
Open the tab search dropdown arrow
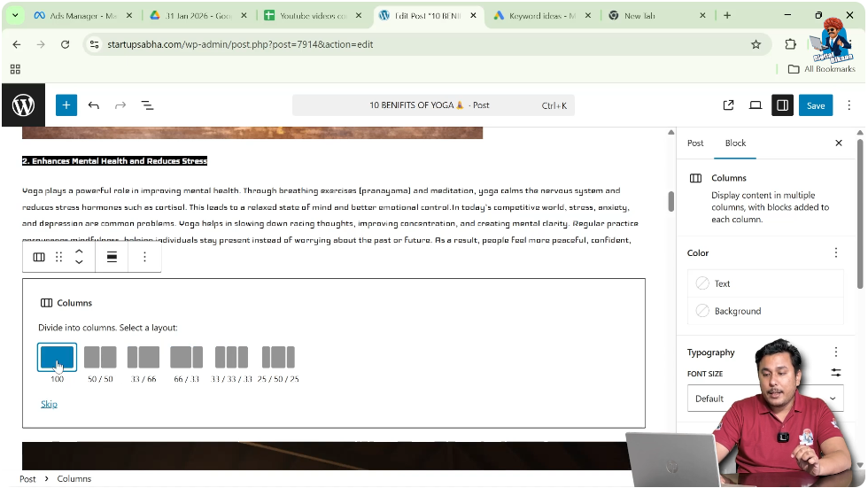click(x=15, y=15)
